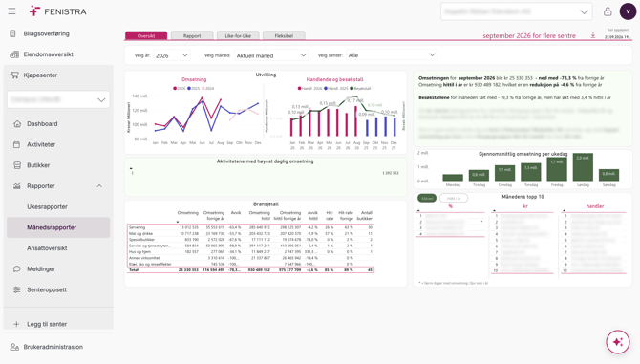Select the Mat og drikke row
The image size is (640, 364).
pos(250,233)
